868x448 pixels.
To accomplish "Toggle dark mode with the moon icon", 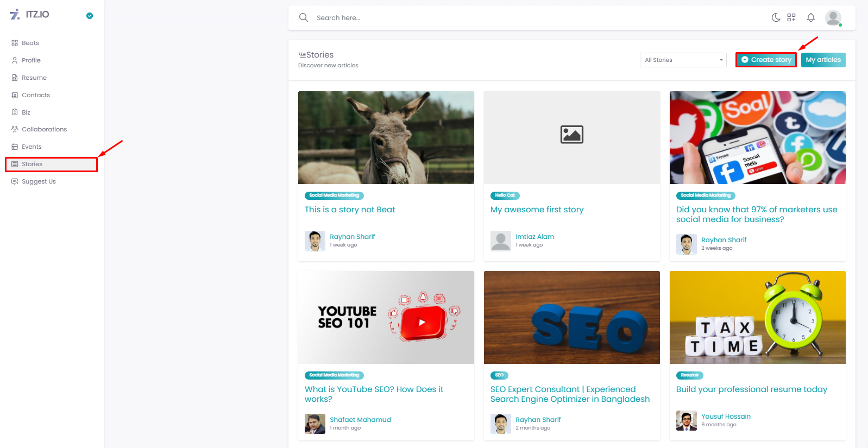I will [776, 17].
